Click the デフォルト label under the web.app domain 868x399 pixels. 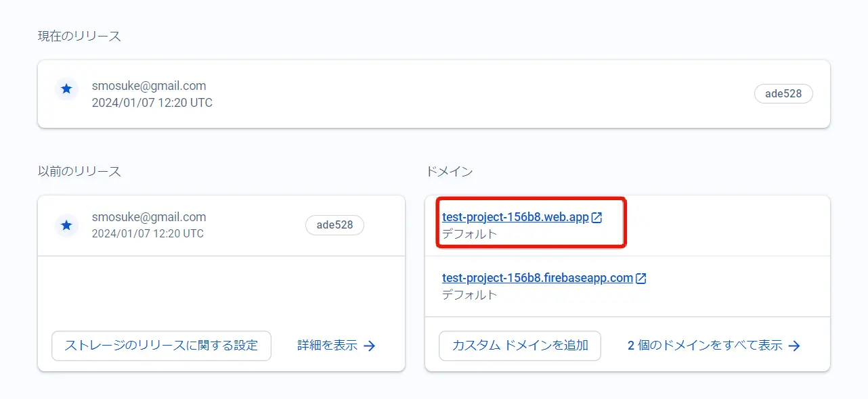point(469,234)
